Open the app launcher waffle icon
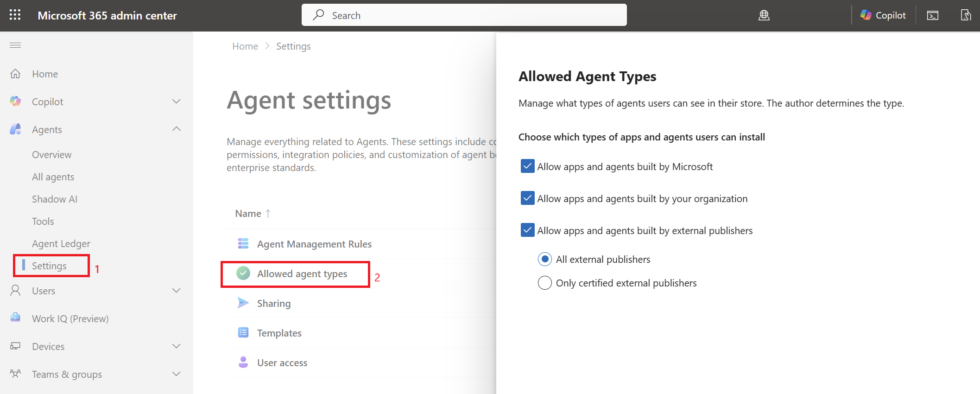The image size is (980, 394). 15,15
